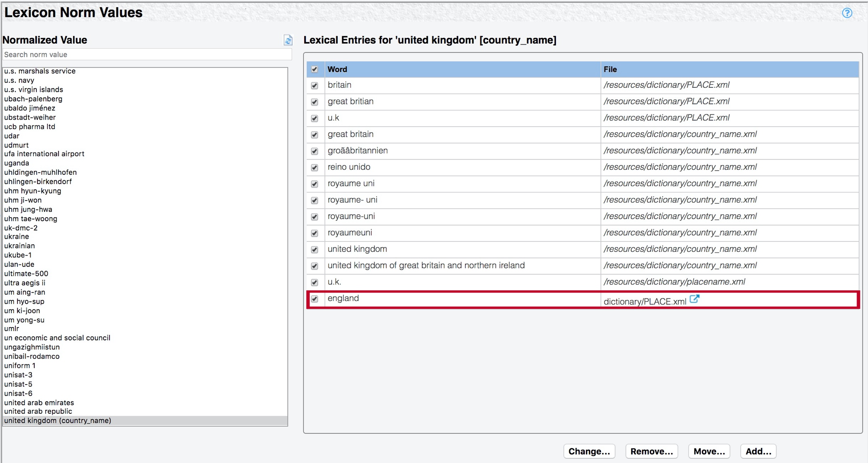Select 'united arab emirates' list item

[x=39, y=403]
